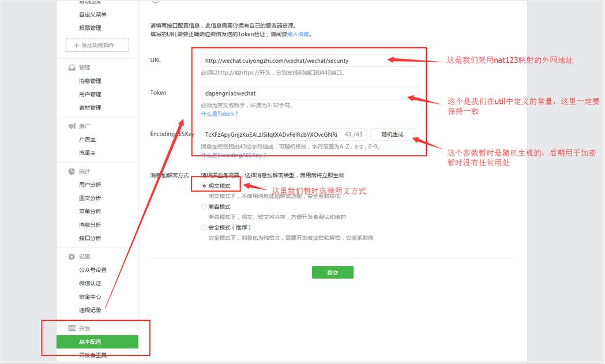Image resolution: width=605 pixels, height=364 pixels.
Task: Open 公众号设置 in the sidebar
Action: pyautogui.click(x=93, y=270)
